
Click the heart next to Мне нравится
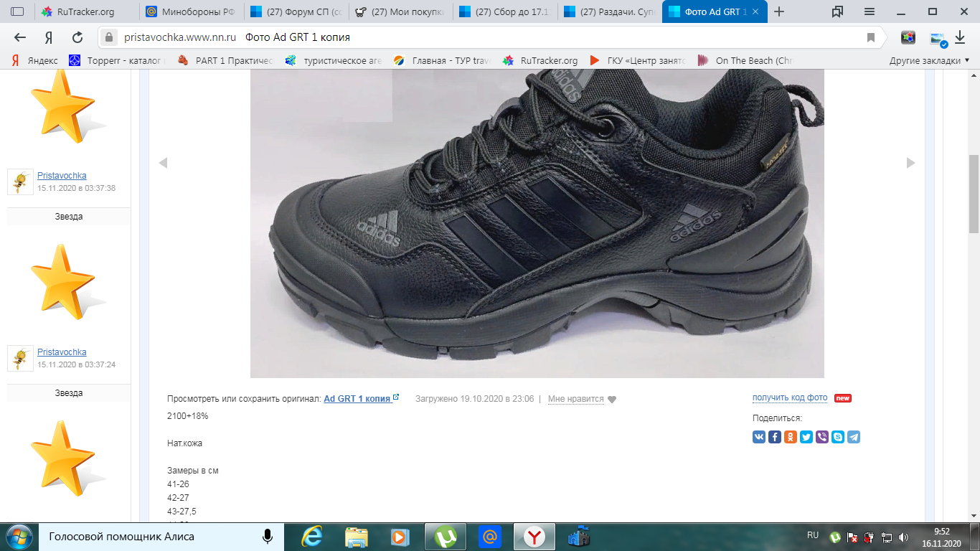(x=612, y=400)
